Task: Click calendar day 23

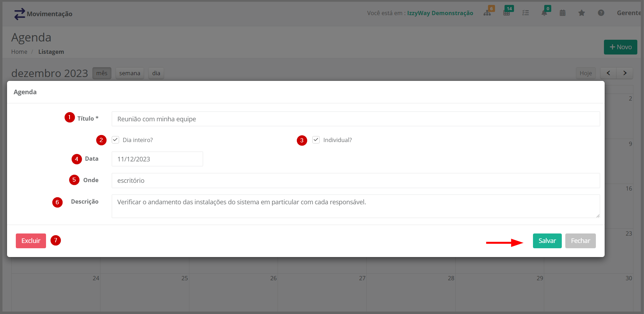Action: point(629,233)
